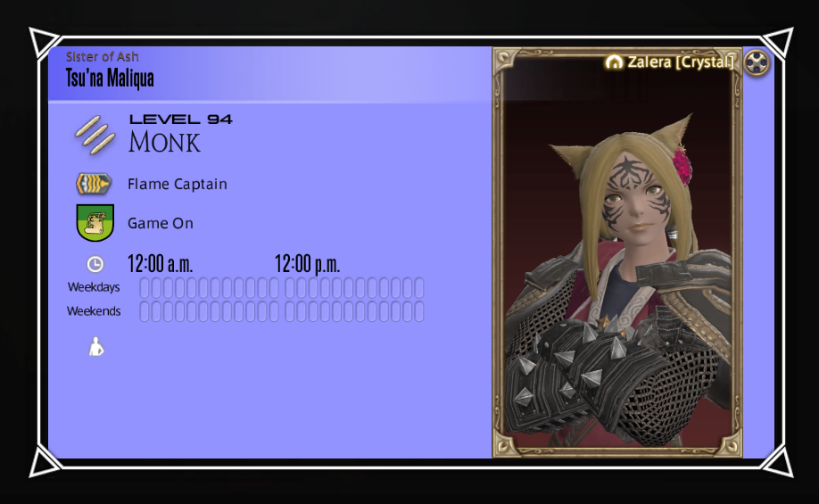Select the Flame Captain rank text

tap(178, 185)
